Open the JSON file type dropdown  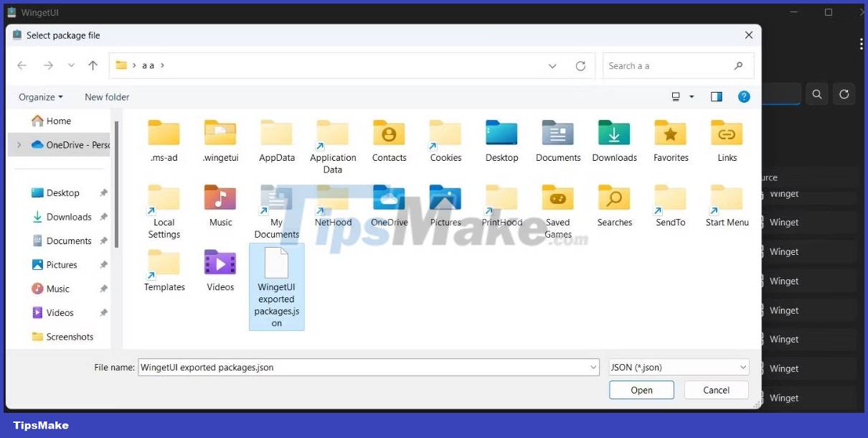coord(744,367)
